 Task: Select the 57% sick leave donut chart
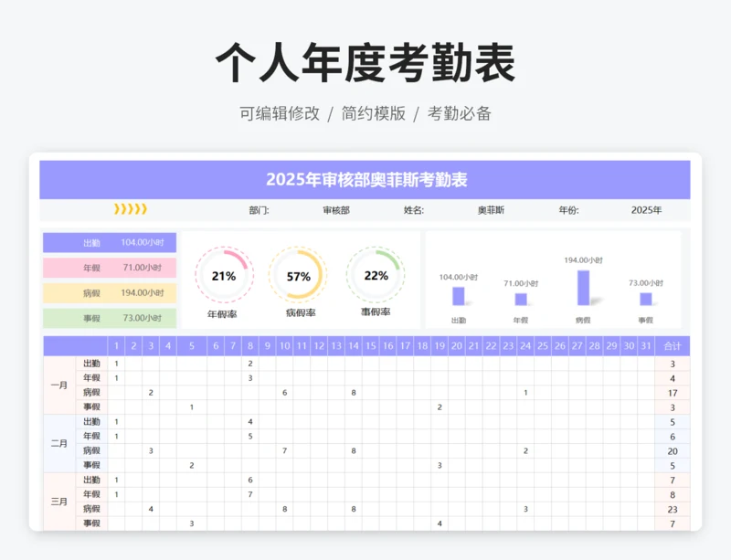tap(298, 275)
